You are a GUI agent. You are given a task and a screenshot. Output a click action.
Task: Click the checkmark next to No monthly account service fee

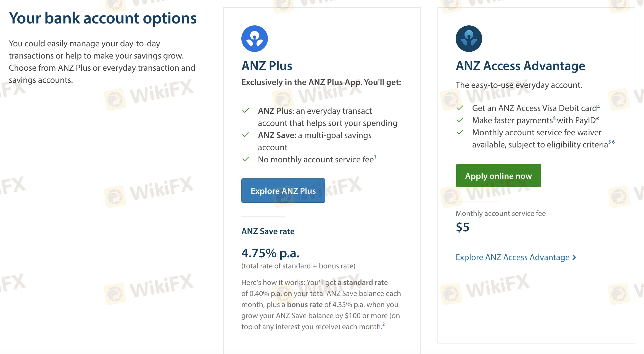click(x=246, y=159)
